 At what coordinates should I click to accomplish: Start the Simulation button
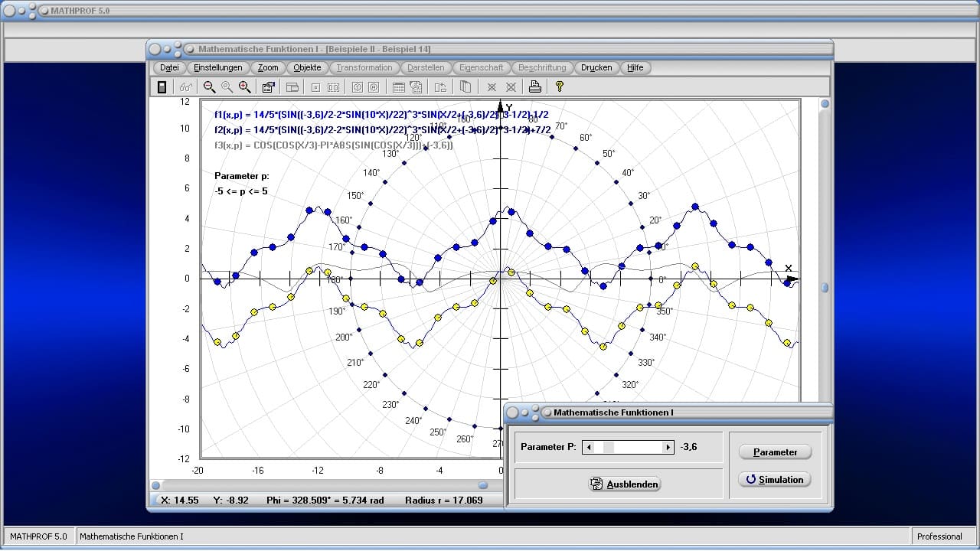[x=775, y=480]
